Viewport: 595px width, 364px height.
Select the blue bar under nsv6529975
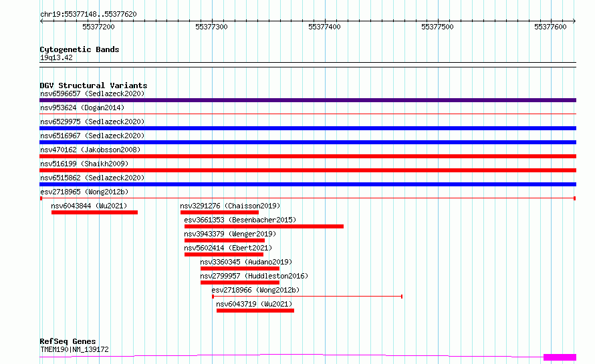308,128
